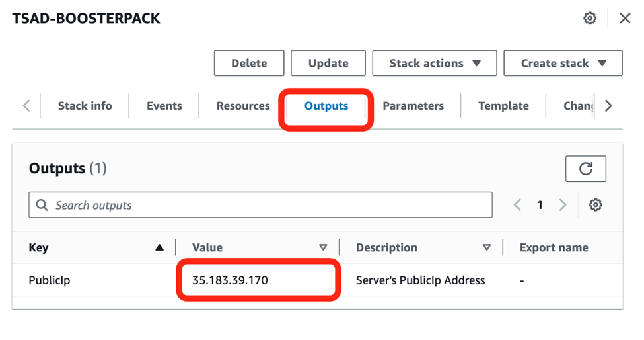Switch to the Stack info tab
Screen dimensions: 644x340
(85, 106)
